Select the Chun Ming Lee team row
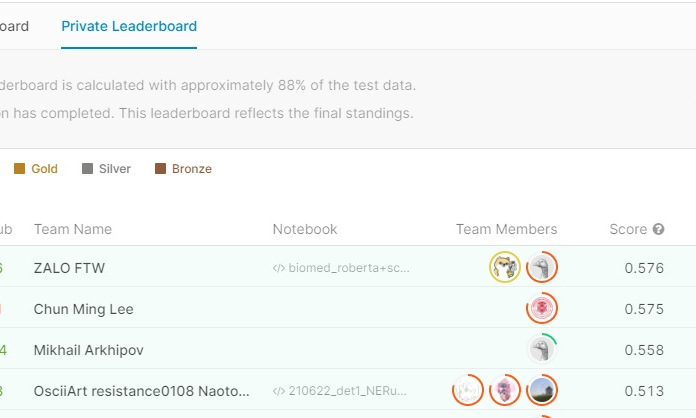The width and height of the screenshot is (696, 418). click(x=348, y=309)
